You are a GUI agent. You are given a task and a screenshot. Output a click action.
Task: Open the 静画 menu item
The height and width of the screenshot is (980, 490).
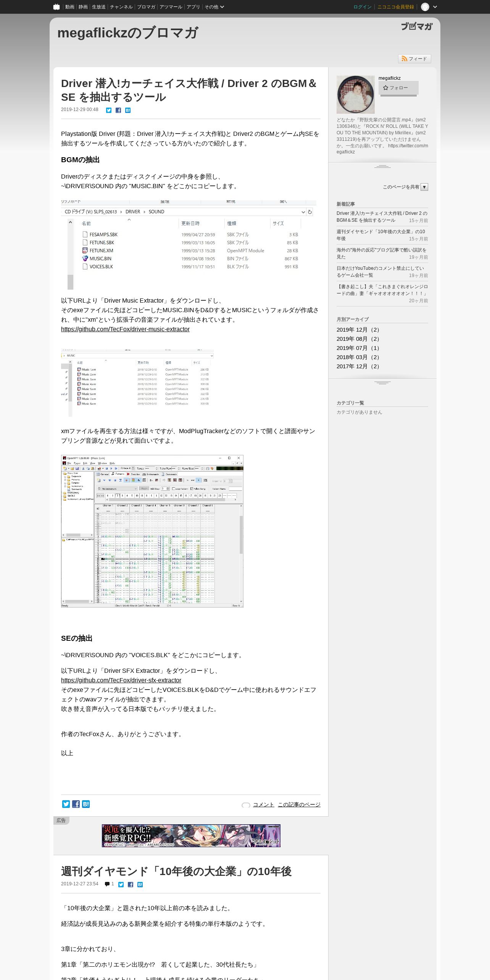[x=83, y=7]
